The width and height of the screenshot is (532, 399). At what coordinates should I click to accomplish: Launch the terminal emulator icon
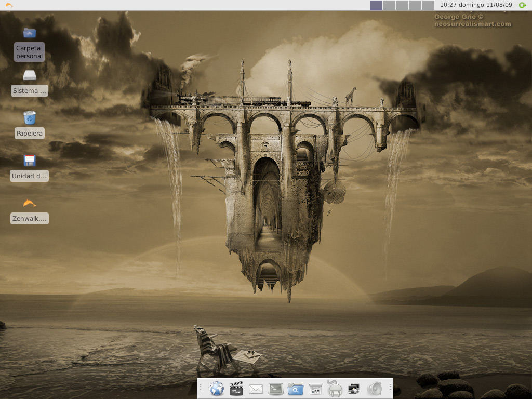(275, 389)
